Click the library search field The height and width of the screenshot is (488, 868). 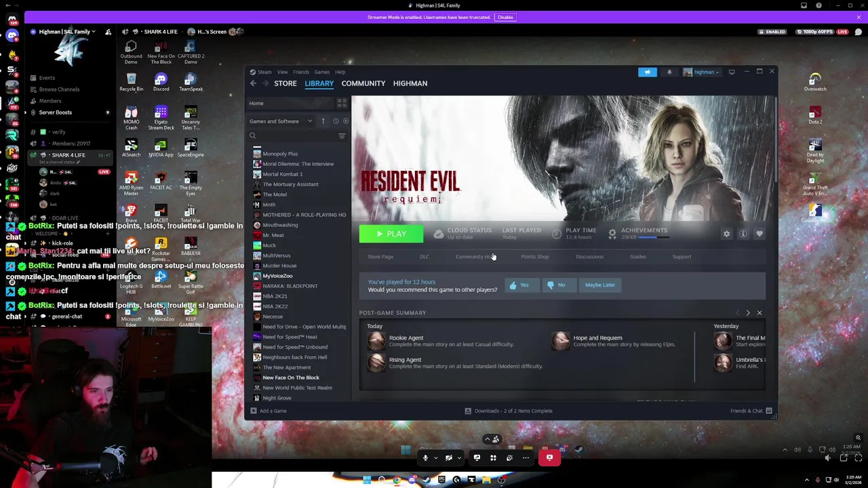pyautogui.click(x=292, y=136)
